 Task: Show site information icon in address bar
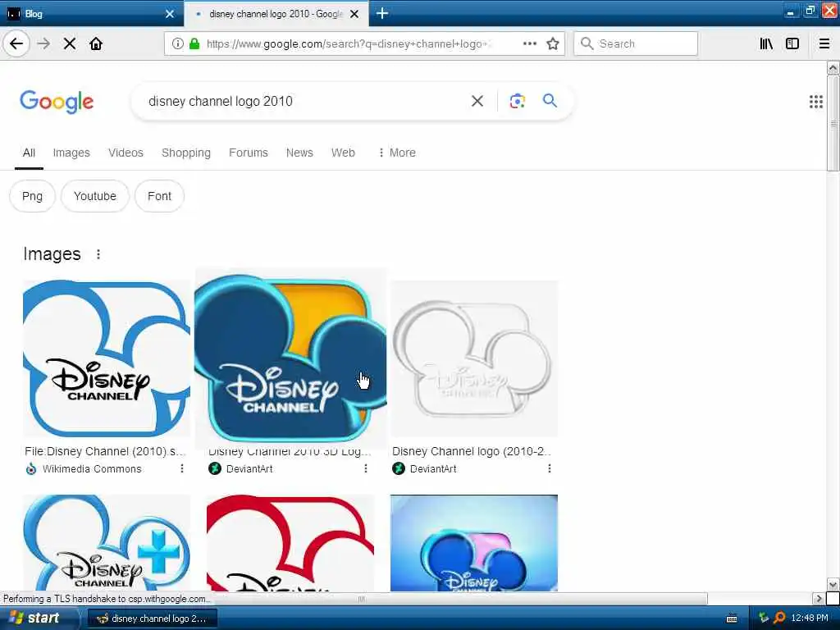(x=177, y=43)
